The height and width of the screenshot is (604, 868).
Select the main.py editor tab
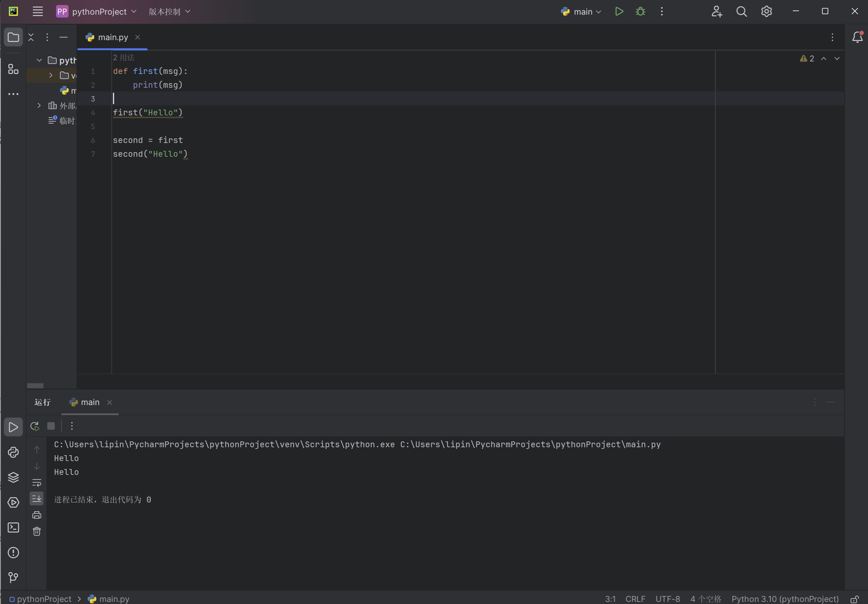pyautogui.click(x=112, y=37)
